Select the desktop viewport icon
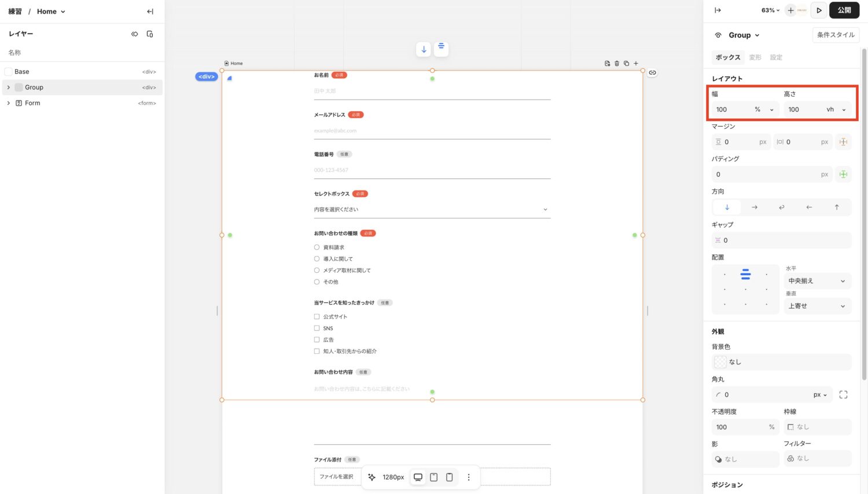The image size is (868, 494). pyautogui.click(x=418, y=477)
